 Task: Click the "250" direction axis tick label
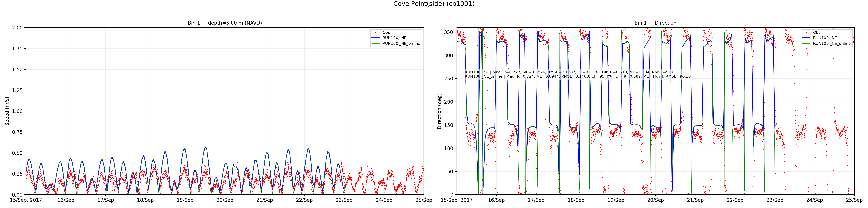[449, 79]
